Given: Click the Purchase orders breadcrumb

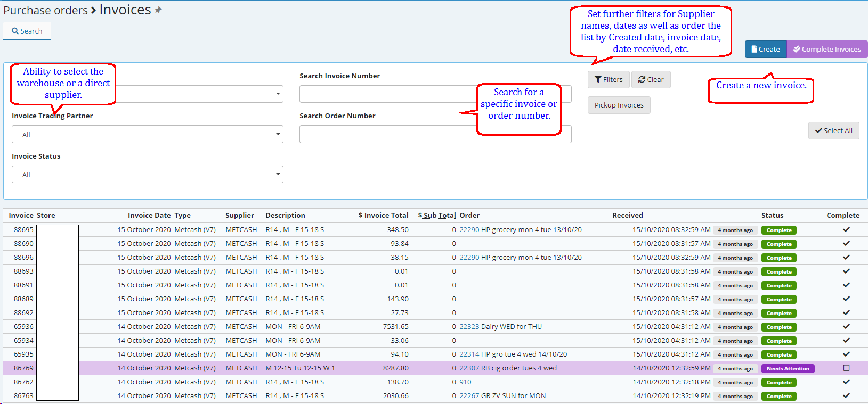Looking at the screenshot, I should click(45, 10).
